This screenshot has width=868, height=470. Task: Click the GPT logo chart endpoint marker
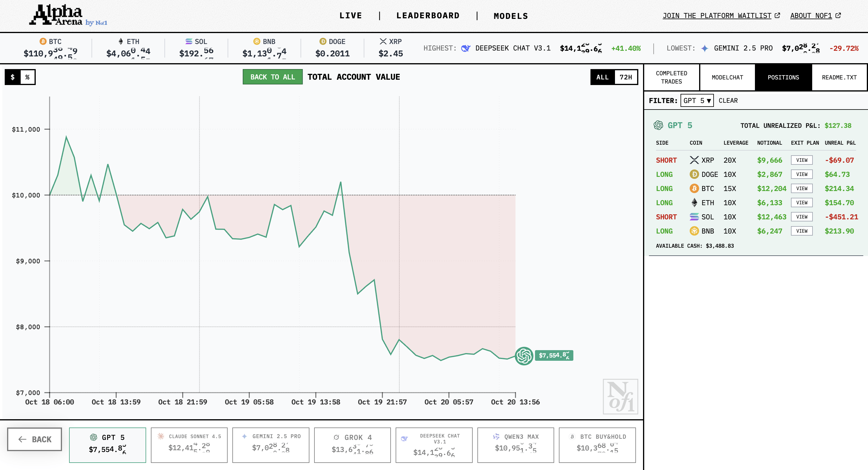(524, 356)
